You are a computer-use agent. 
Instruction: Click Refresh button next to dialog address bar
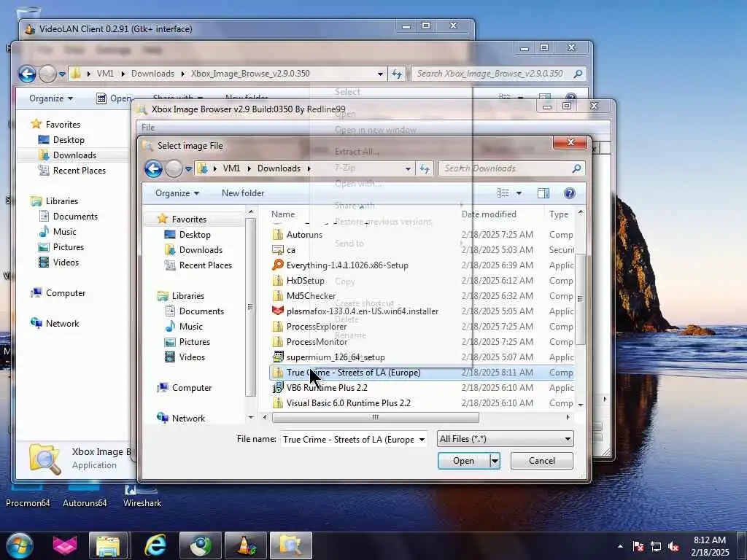[x=424, y=168]
